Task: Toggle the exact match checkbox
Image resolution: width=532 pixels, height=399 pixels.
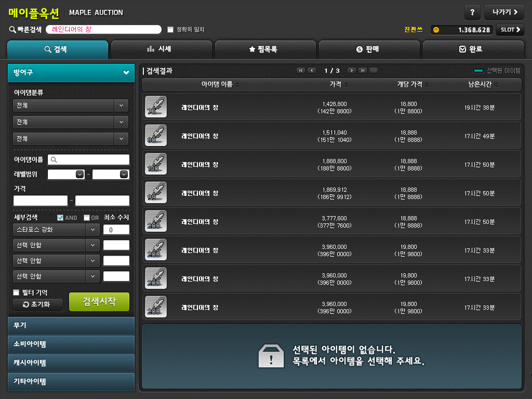Action: coord(170,30)
